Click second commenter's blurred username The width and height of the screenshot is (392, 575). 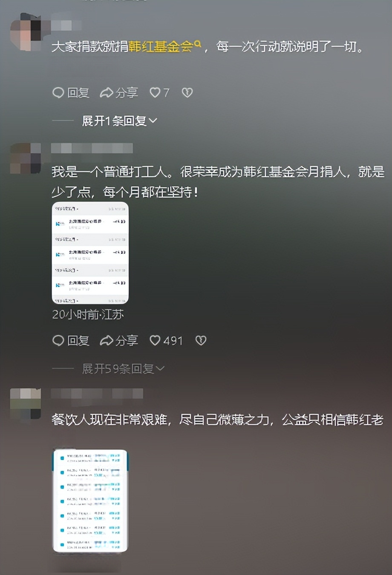pyautogui.click(x=92, y=148)
